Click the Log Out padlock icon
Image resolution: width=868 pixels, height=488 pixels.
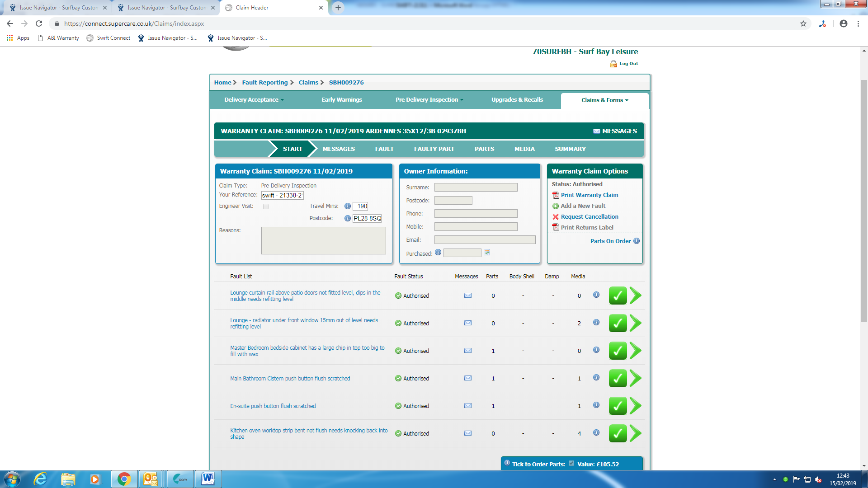click(x=613, y=64)
